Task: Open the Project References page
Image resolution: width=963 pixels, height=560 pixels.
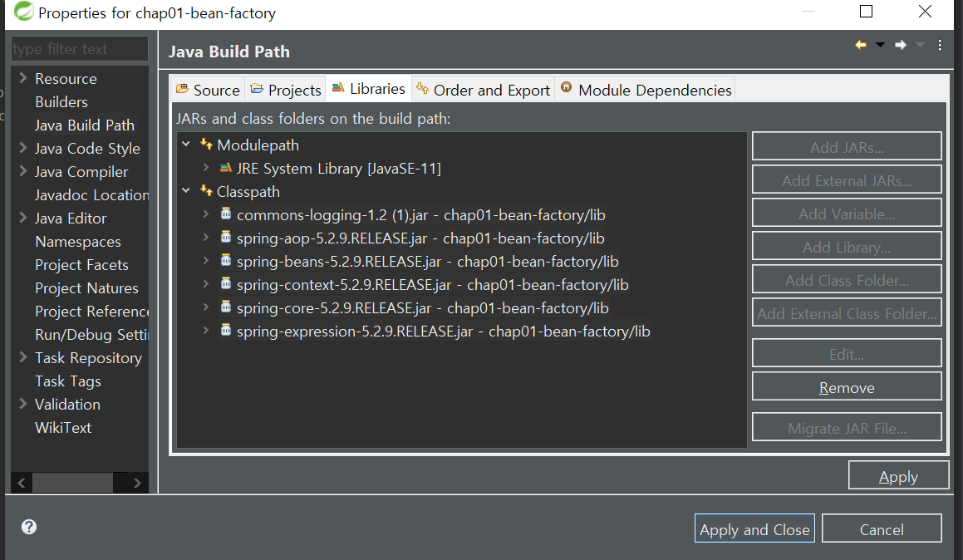Action: pos(91,312)
